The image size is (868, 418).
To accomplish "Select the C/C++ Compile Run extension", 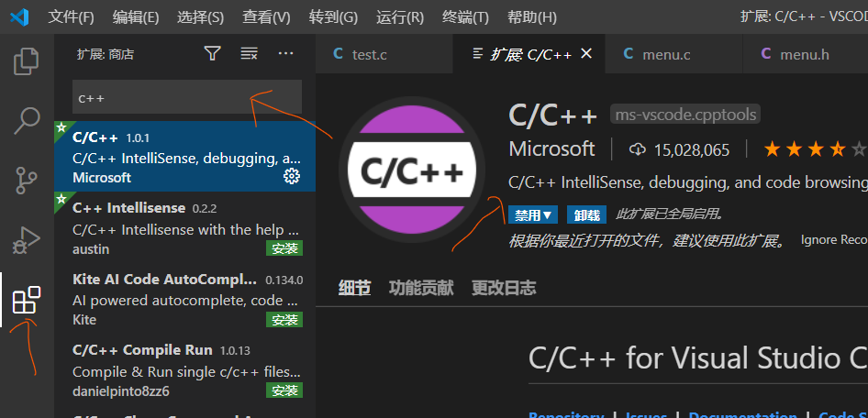I will click(x=185, y=369).
